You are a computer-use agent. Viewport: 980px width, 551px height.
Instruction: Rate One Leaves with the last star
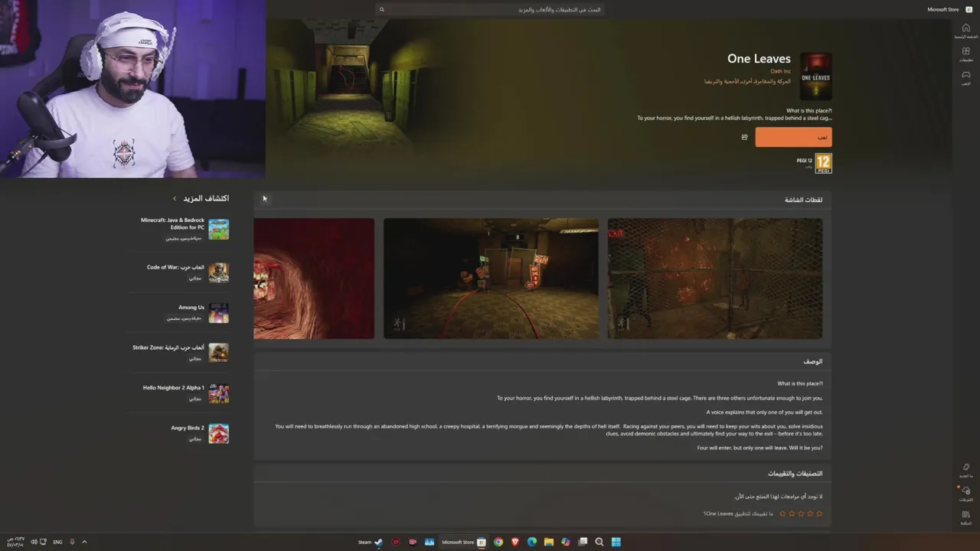(x=782, y=514)
